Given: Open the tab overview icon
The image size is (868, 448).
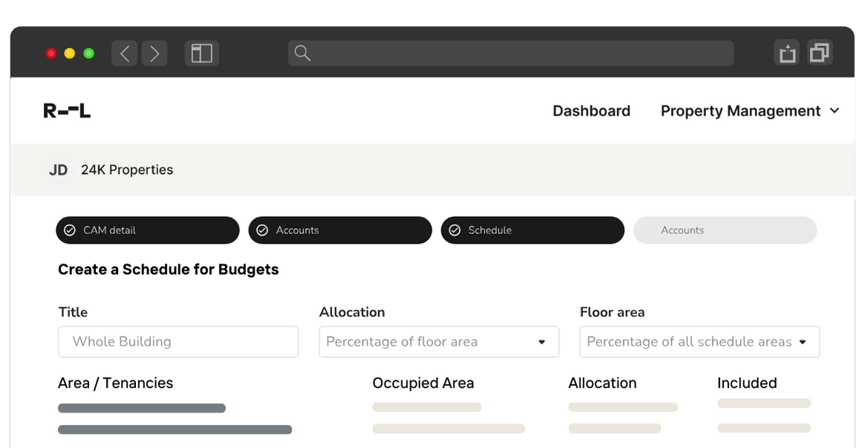Looking at the screenshot, I should [x=820, y=53].
